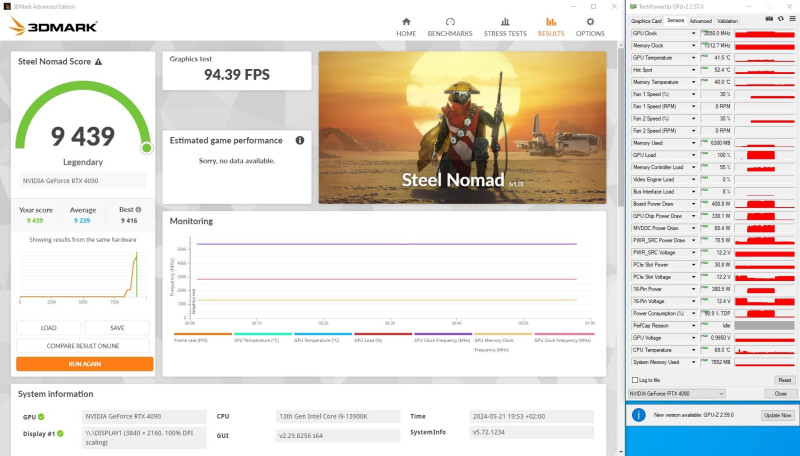Switch to Graphics Card tab in GPU-Z
The height and width of the screenshot is (456, 800).
click(x=646, y=21)
